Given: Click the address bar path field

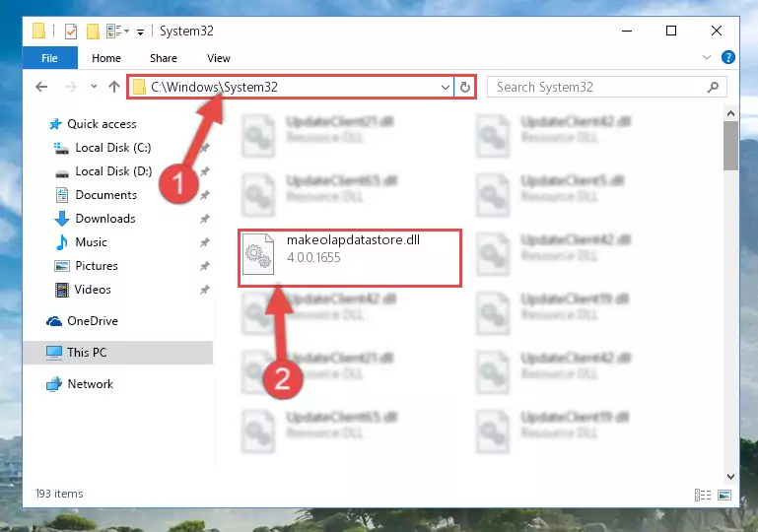Looking at the screenshot, I should pyautogui.click(x=292, y=87).
